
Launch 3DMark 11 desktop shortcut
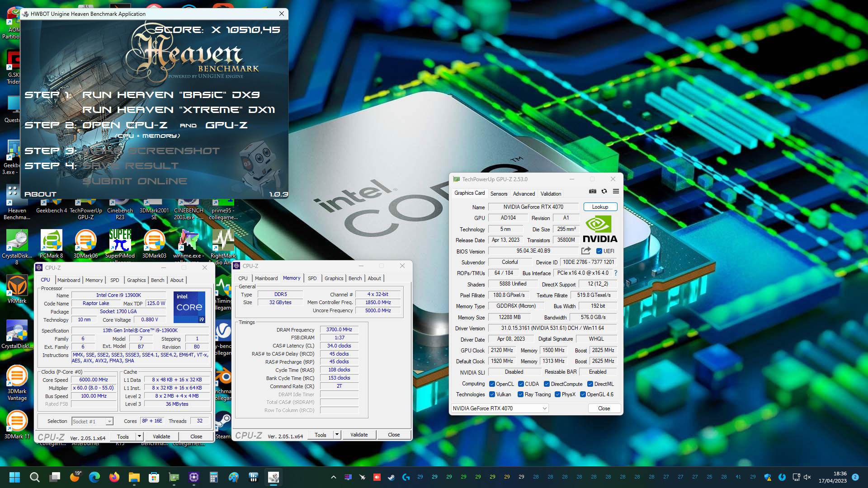click(x=17, y=425)
